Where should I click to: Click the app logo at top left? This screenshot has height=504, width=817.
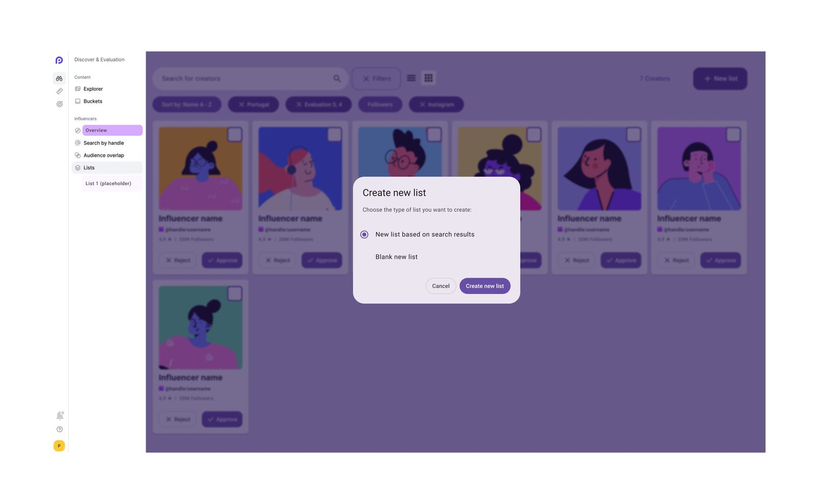59,60
